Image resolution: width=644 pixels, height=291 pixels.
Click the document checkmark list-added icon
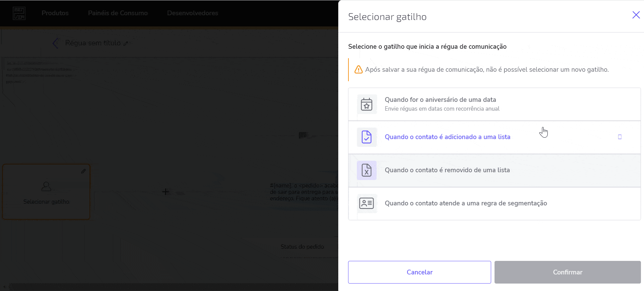click(367, 137)
